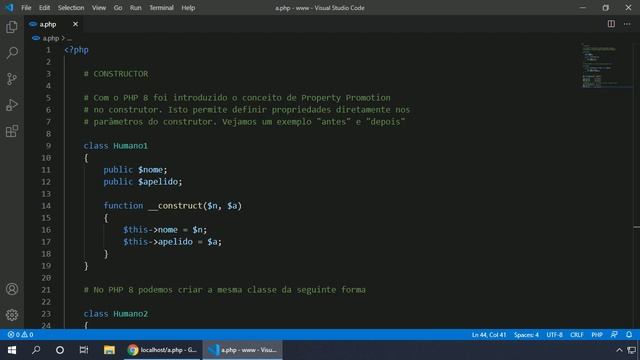Click line number 9 in the gutter
The height and width of the screenshot is (360, 640).
48,146
